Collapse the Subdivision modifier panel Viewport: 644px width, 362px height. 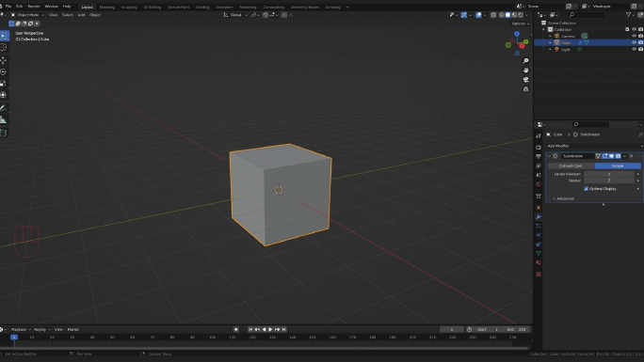(x=549, y=156)
